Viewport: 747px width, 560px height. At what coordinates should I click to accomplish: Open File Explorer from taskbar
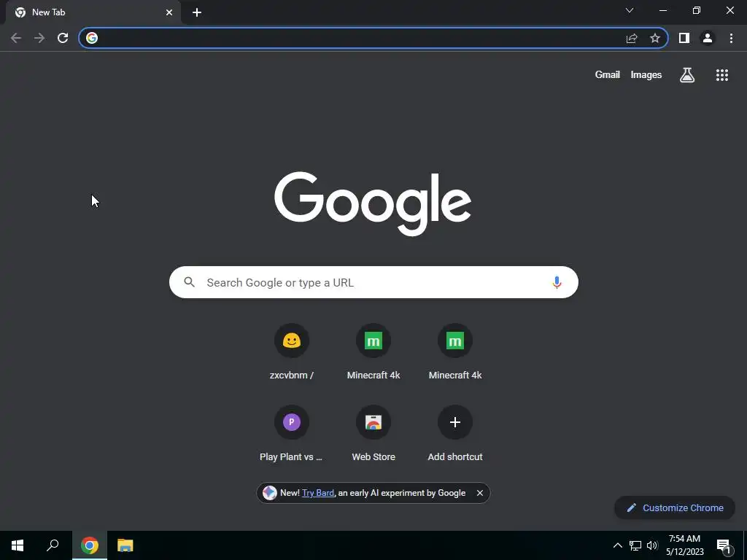click(x=125, y=545)
